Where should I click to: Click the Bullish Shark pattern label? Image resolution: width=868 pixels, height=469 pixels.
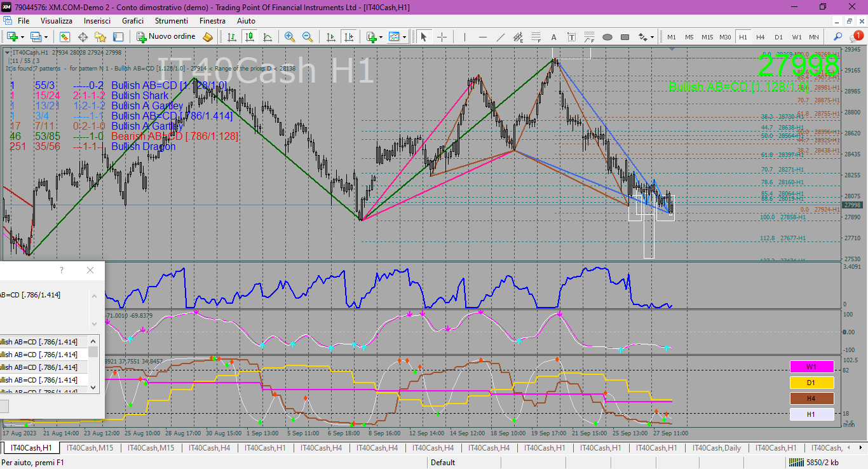(140, 95)
